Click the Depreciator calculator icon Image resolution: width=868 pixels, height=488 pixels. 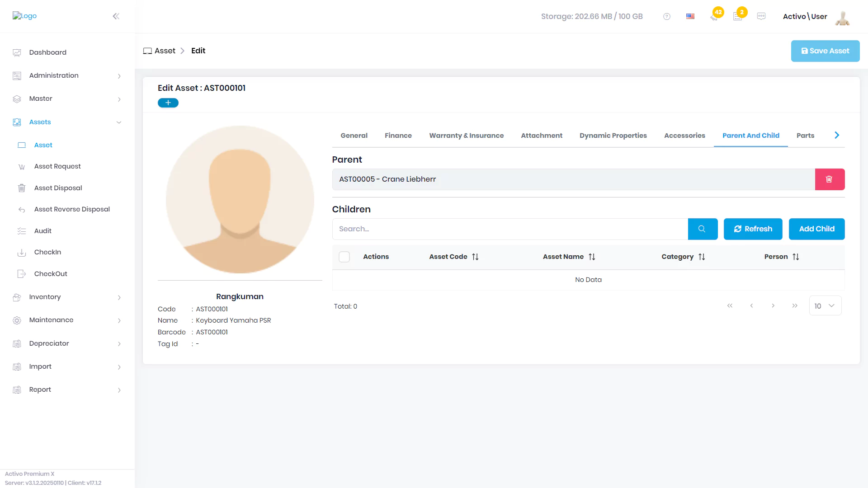[x=17, y=343]
